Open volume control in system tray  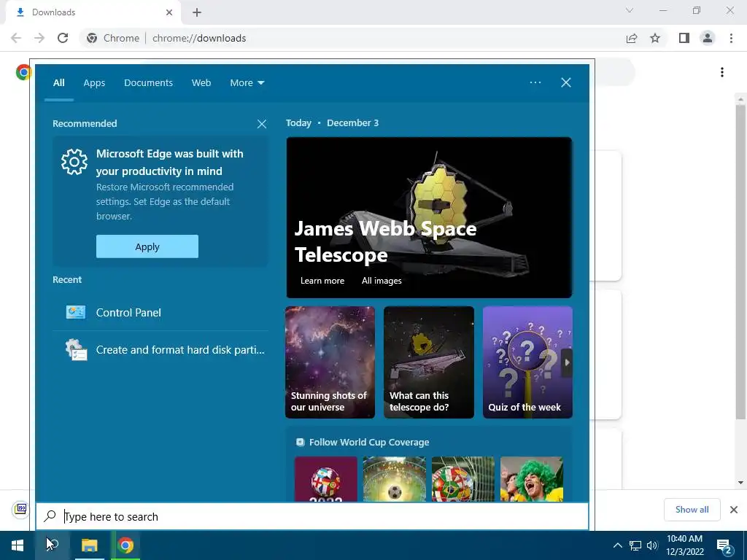pyautogui.click(x=652, y=545)
